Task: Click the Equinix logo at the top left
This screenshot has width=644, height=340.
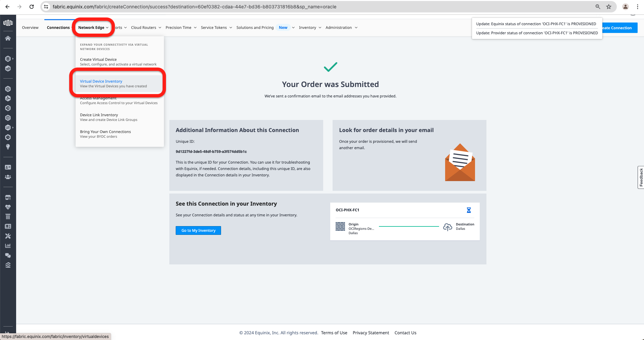Action: point(8,23)
